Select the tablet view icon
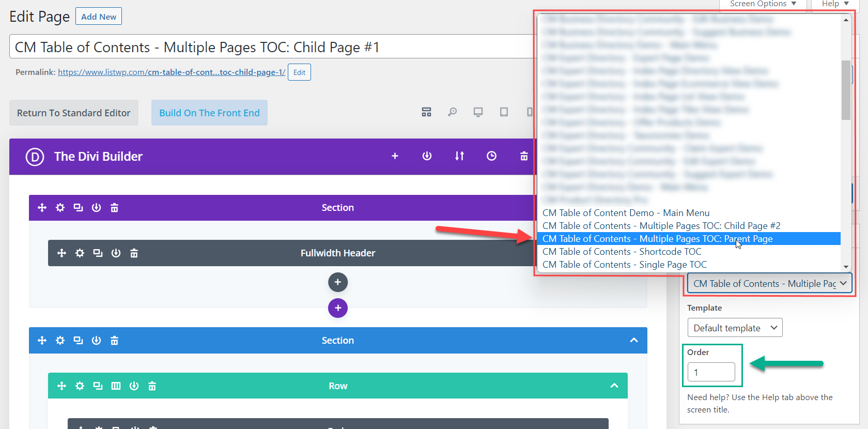The height and width of the screenshot is (429, 868). coord(504,112)
